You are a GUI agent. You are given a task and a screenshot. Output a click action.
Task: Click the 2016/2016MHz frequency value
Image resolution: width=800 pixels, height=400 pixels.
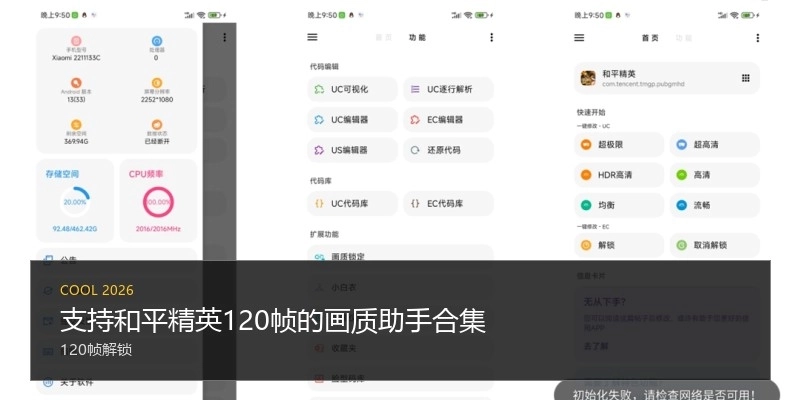[x=158, y=229]
